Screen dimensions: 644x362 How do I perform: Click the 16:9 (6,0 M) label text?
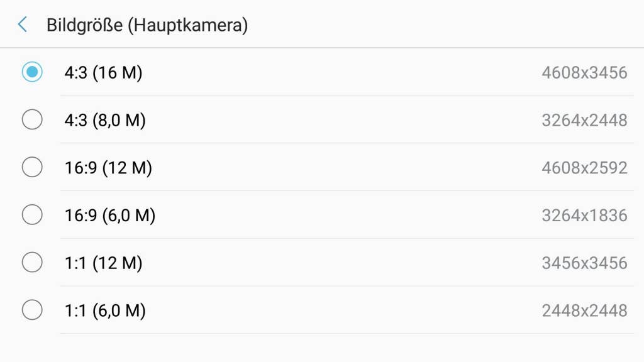[x=110, y=216]
